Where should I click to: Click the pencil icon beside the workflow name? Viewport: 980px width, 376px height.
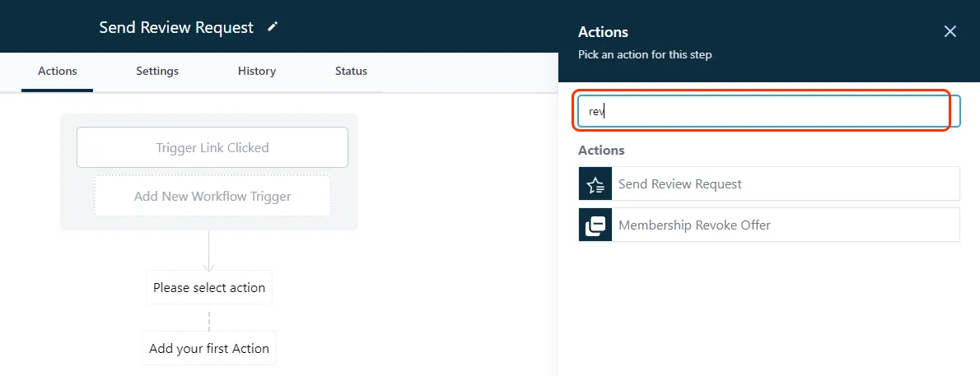(x=273, y=27)
